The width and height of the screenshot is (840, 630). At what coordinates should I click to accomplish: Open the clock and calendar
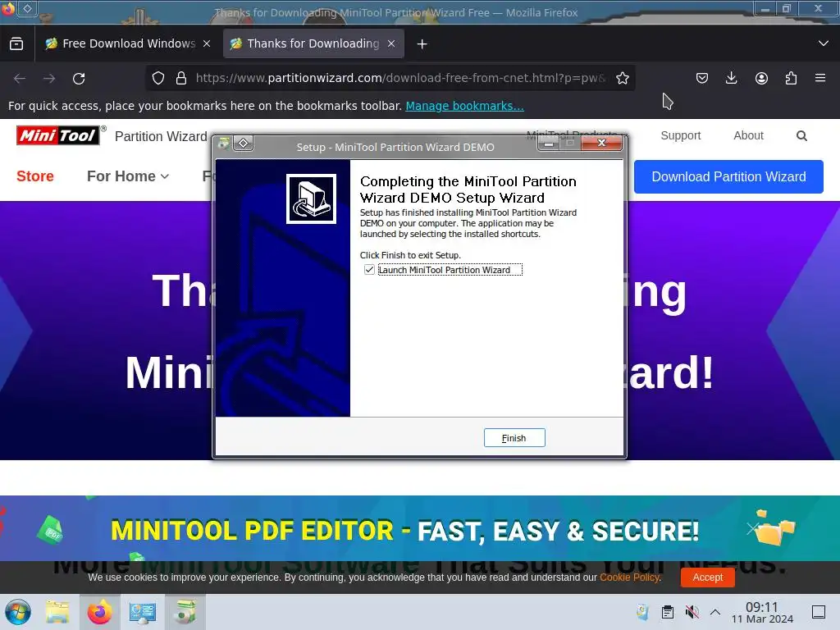[762, 612]
